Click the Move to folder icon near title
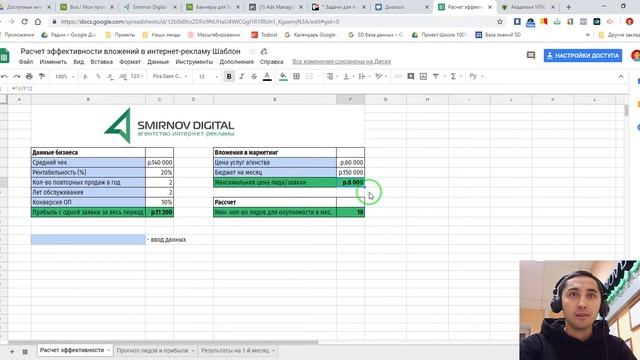The width and height of the screenshot is (640, 360). click(x=264, y=51)
